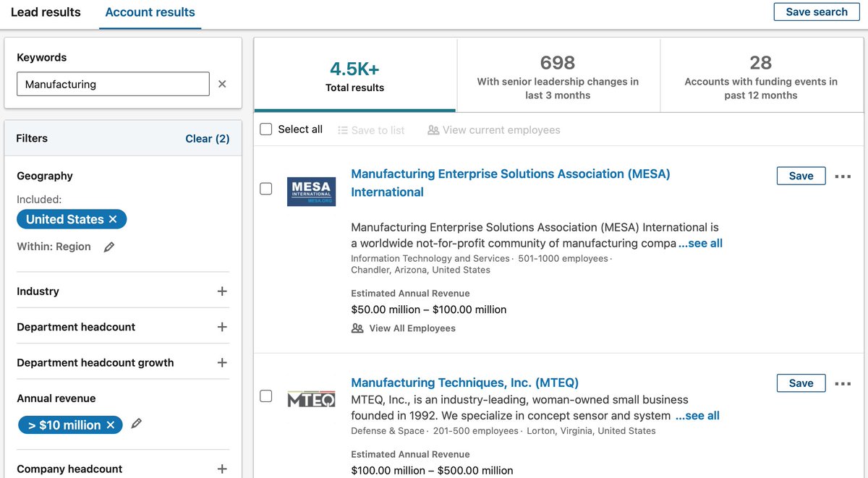
Task: Open Manufacturing Enterprise Solutions Association link
Action: click(x=511, y=183)
